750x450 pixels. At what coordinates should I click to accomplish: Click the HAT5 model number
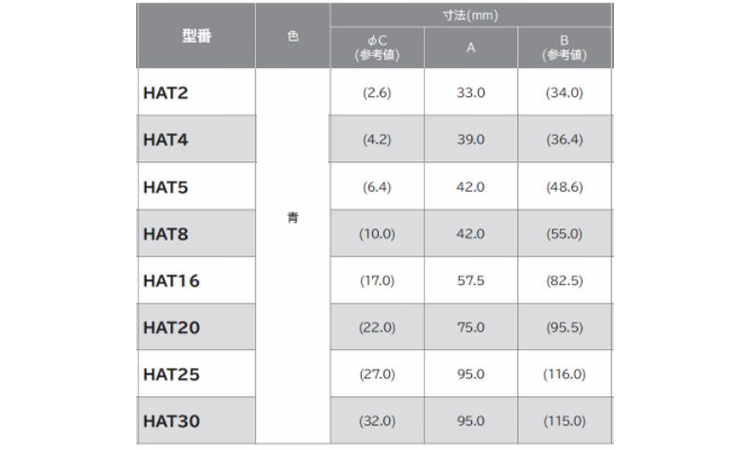[166, 187]
